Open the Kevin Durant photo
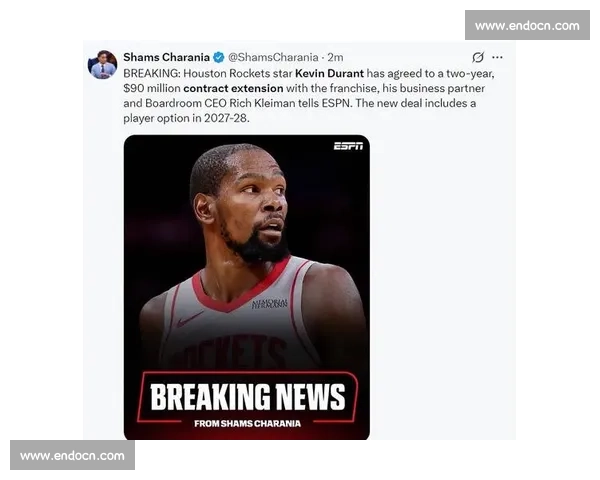This screenshot has width=600, height=480. [x=246, y=287]
